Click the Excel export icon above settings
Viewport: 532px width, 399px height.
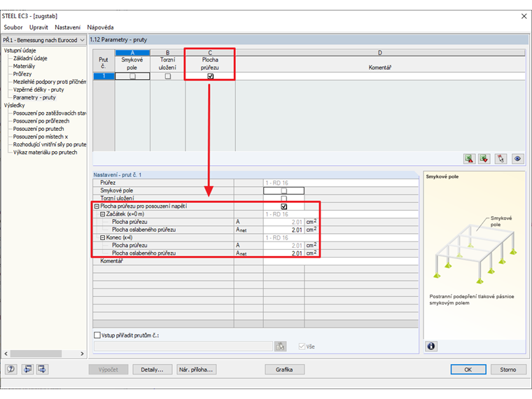[469, 158]
